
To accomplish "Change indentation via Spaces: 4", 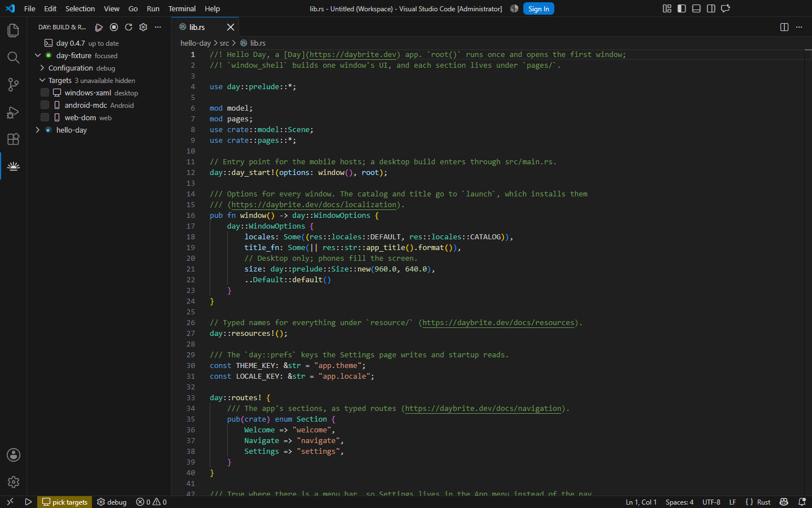I will [x=679, y=502].
